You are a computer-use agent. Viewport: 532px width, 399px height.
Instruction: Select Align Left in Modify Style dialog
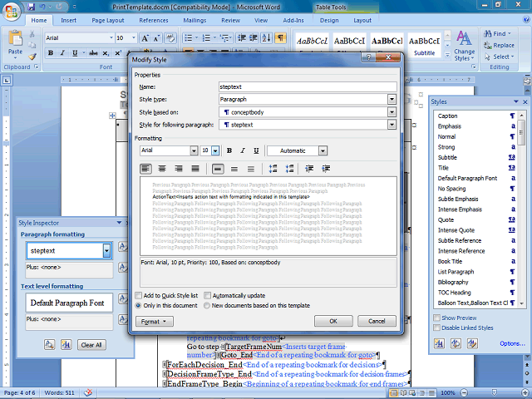146,169
